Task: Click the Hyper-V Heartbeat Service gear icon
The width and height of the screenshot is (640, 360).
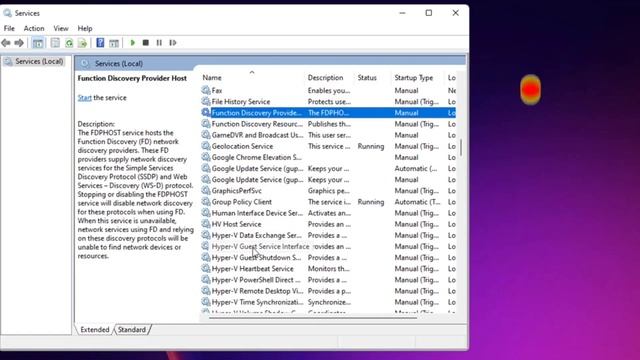Action: (x=206, y=268)
